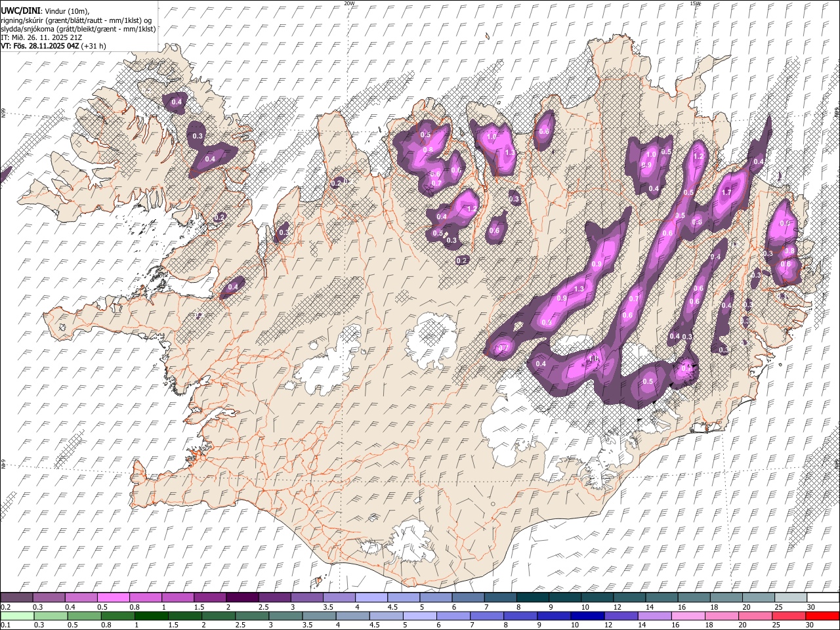Click the 'slydda/snjókoma' legend description line

pos(78,29)
